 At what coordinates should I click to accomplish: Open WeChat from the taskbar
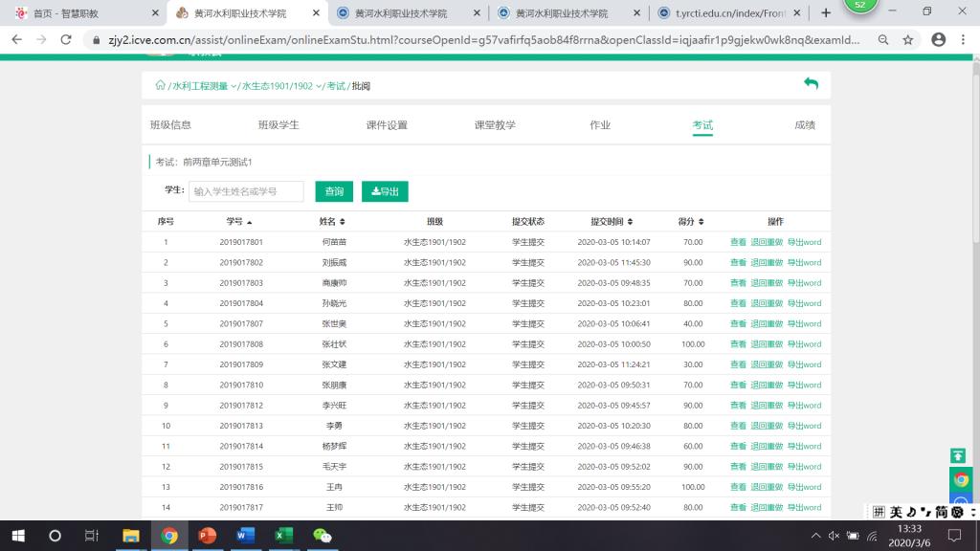click(322, 535)
